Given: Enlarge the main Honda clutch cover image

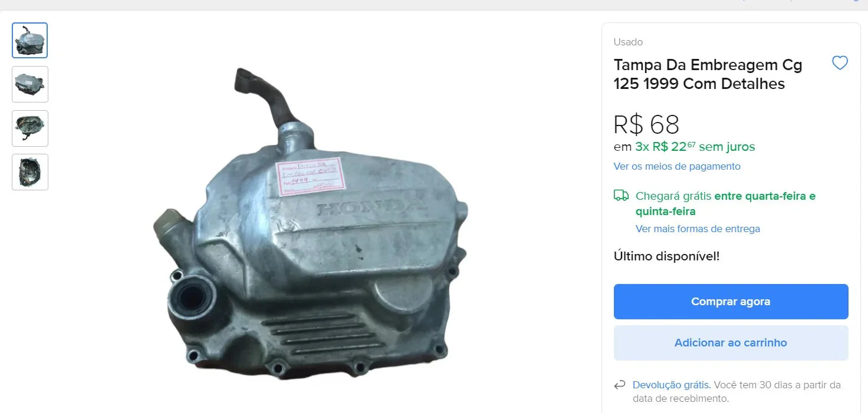Looking at the screenshot, I should 311,224.
